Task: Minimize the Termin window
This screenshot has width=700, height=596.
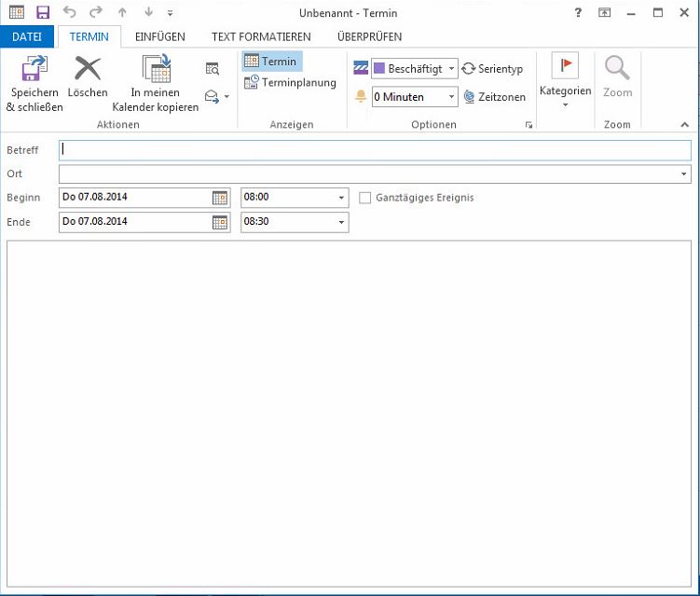Action: (x=631, y=13)
